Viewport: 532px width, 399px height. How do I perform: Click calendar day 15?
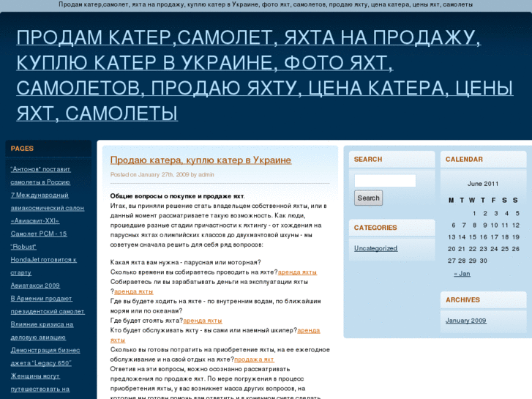[x=473, y=237]
